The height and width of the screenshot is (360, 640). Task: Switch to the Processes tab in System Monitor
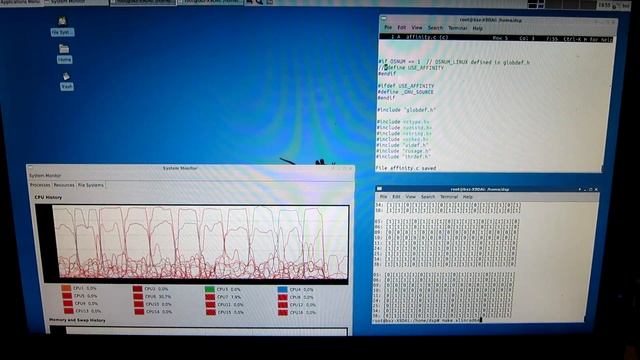[40, 185]
